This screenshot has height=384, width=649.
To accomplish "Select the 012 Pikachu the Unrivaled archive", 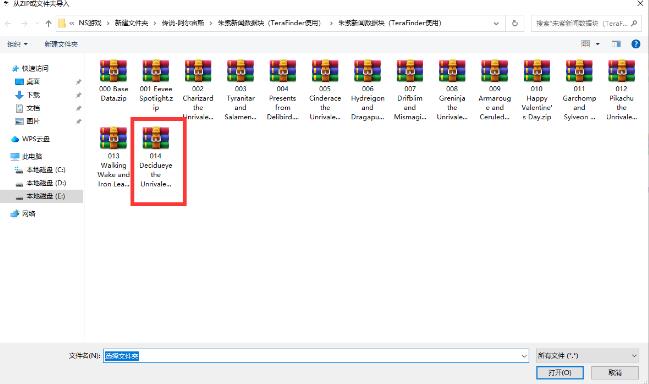I will coord(621,89).
